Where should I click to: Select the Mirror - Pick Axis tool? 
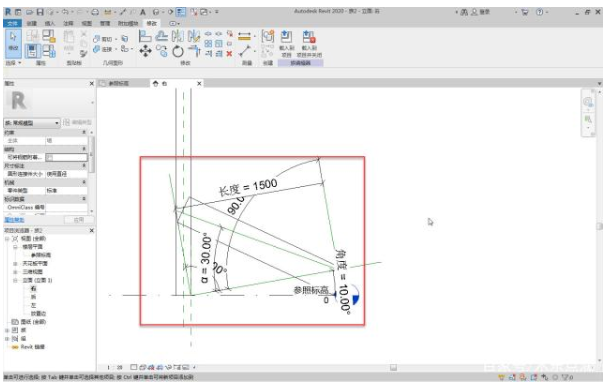178,37
